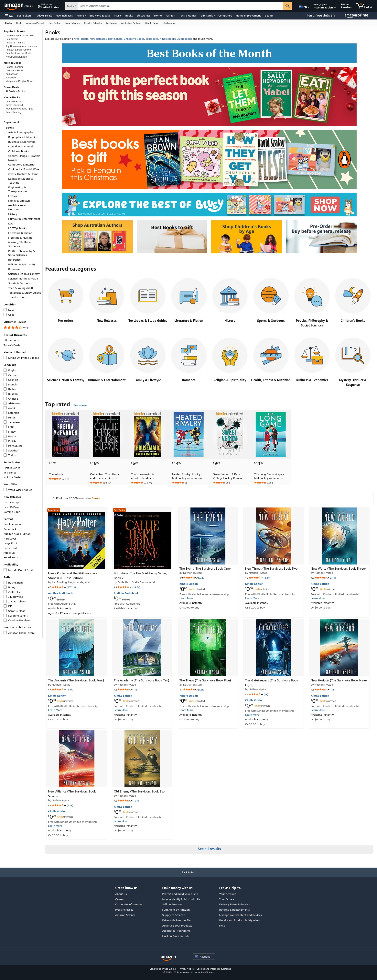
Task: Open the Family & Lifestyle lotus icon
Action: (x=148, y=355)
